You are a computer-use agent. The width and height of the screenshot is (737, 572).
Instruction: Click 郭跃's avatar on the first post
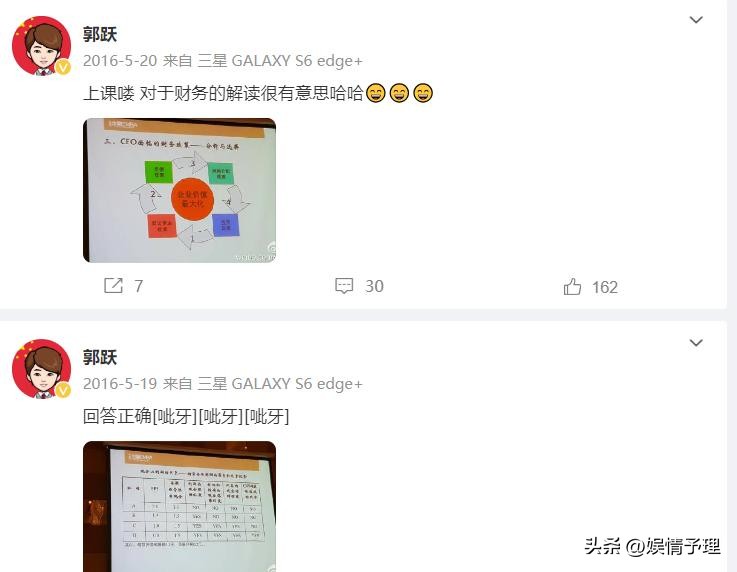pyautogui.click(x=41, y=46)
